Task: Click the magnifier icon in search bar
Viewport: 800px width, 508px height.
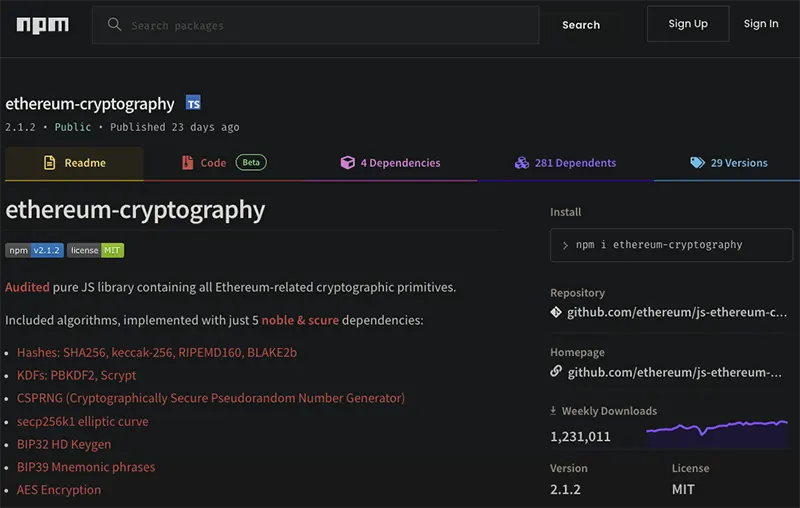Action: [x=114, y=24]
